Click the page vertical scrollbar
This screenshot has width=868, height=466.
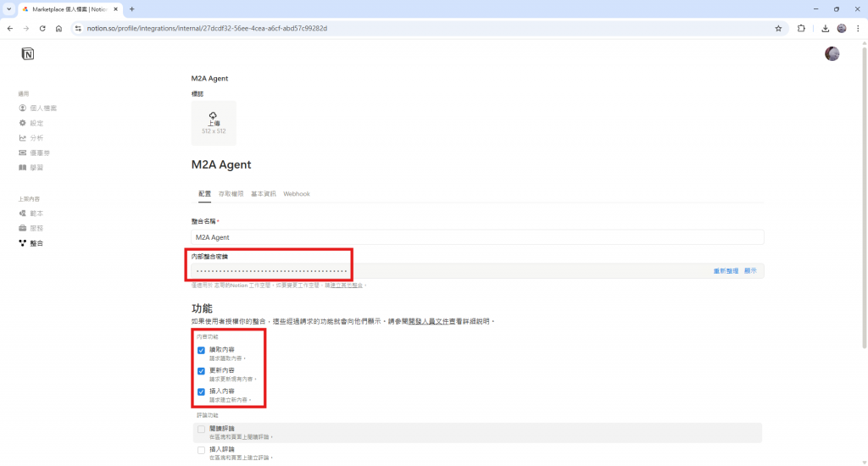pos(864,198)
